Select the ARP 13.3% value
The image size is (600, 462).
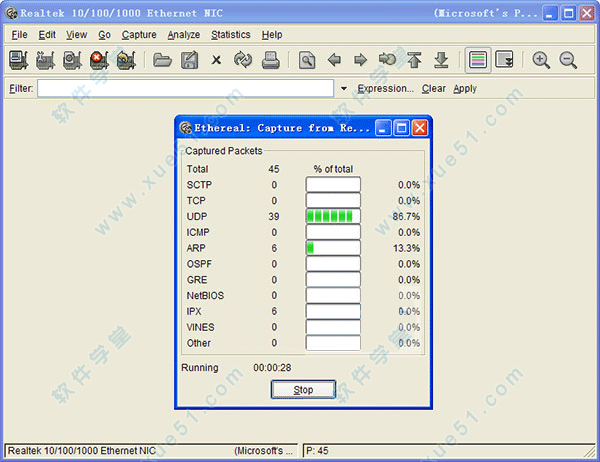406,248
